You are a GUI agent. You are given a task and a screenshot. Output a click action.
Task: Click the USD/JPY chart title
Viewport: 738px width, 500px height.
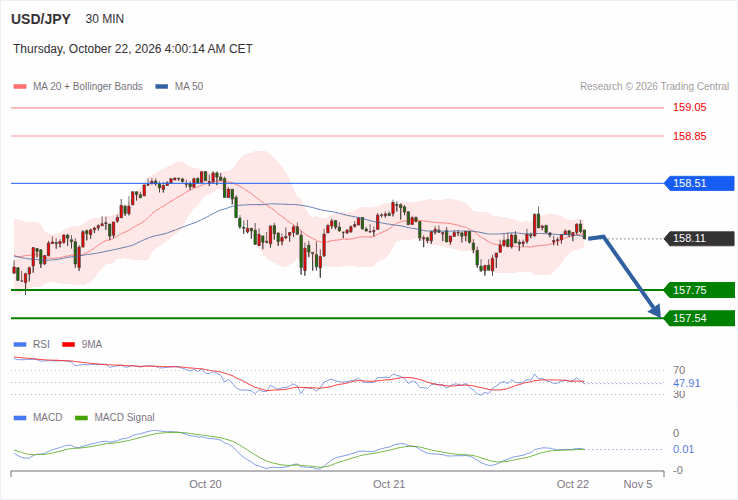click(x=41, y=19)
